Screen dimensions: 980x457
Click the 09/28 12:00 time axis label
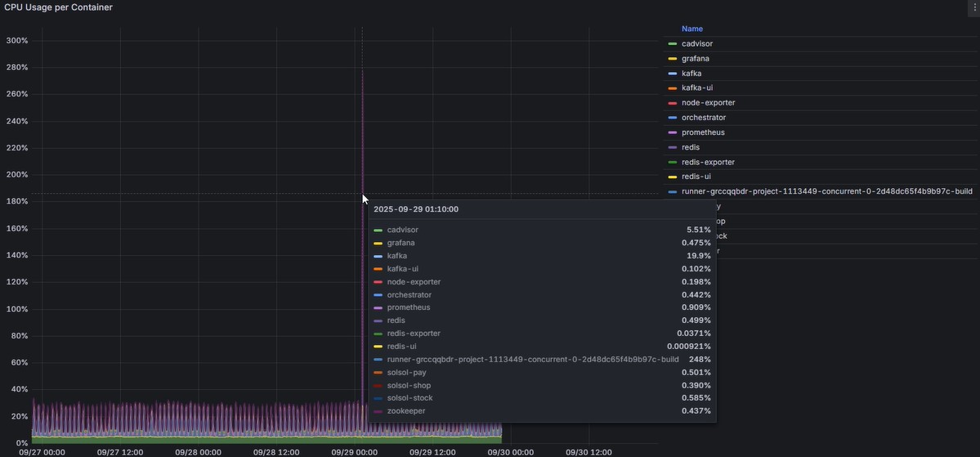[x=276, y=452]
